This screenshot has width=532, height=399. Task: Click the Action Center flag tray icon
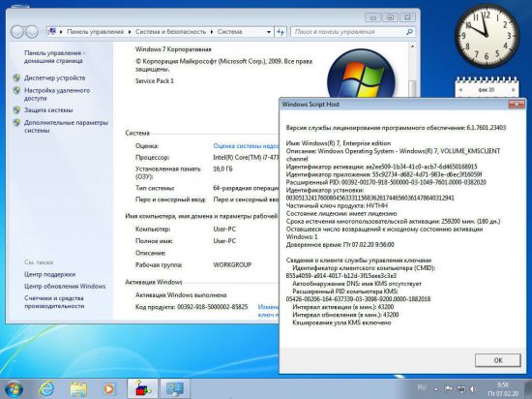point(448,388)
